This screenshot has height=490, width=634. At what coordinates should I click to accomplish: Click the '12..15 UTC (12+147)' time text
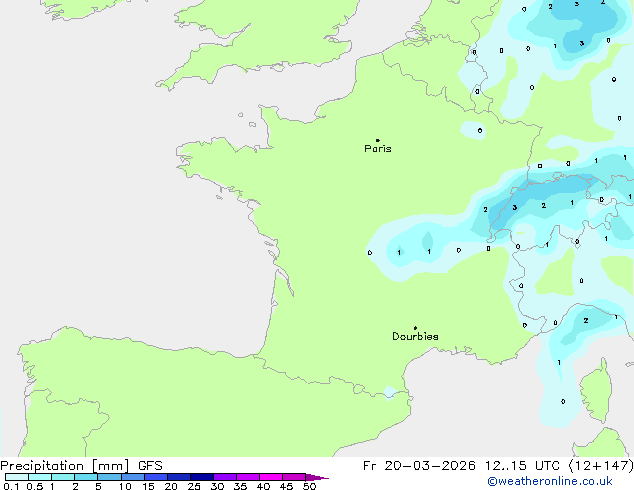pos(559,466)
